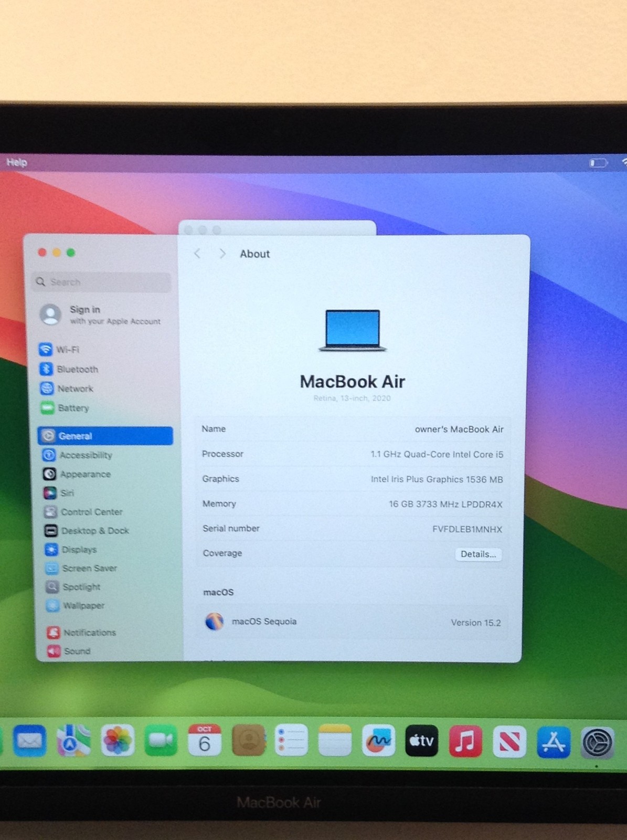Image resolution: width=627 pixels, height=840 pixels.
Task: Open Apple TV from the Dock
Action: coord(422,740)
